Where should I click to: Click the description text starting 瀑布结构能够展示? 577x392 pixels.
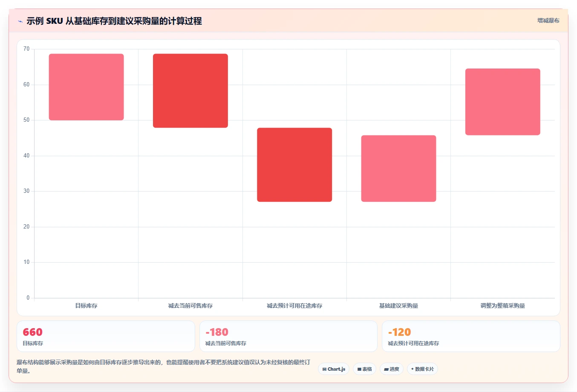[164, 366]
